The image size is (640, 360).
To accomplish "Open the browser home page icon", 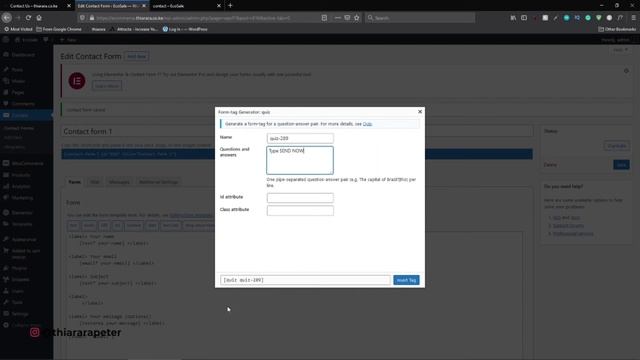I will pos(39,18).
